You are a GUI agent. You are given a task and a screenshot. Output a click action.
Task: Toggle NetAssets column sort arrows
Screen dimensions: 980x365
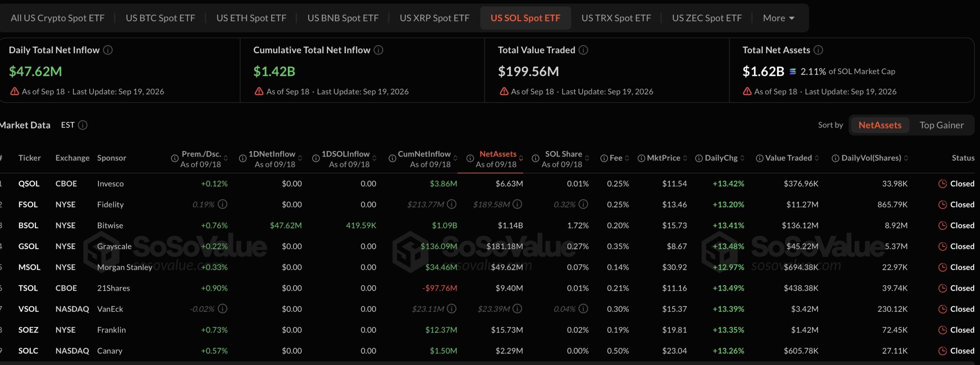click(x=521, y=158)
